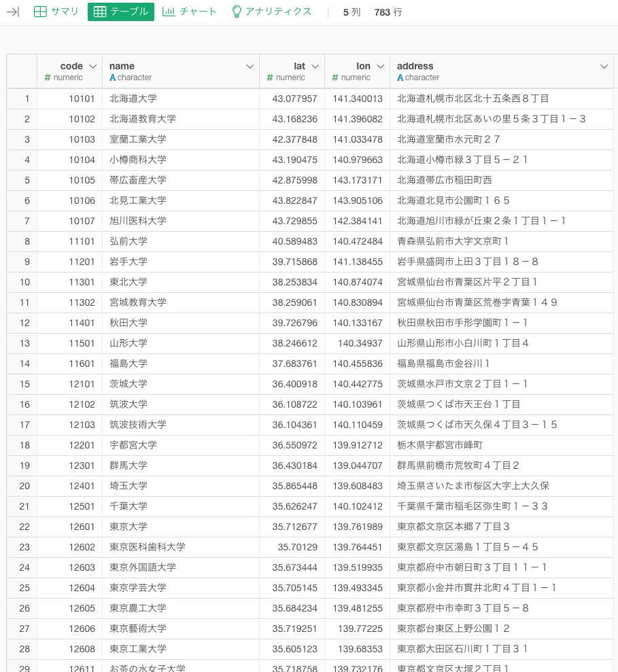Select the cell 東北大学
This screenshot has height=672, width=618.
pyautogui.click(x=181, y=282)
